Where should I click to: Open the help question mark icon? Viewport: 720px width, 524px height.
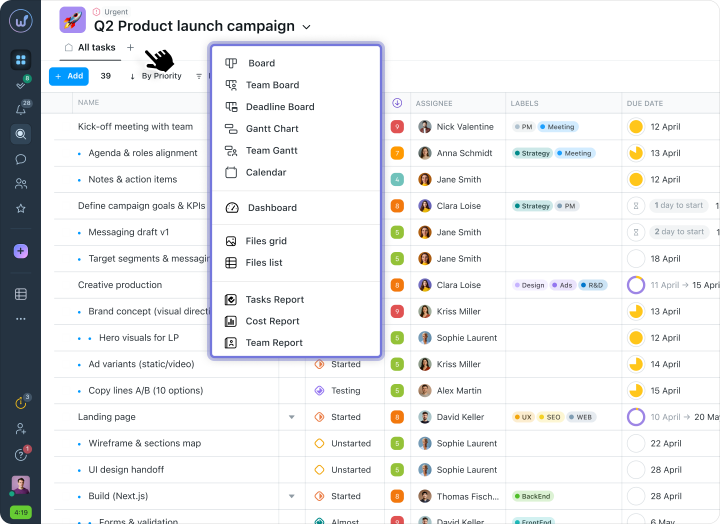[x=21, y=455]
